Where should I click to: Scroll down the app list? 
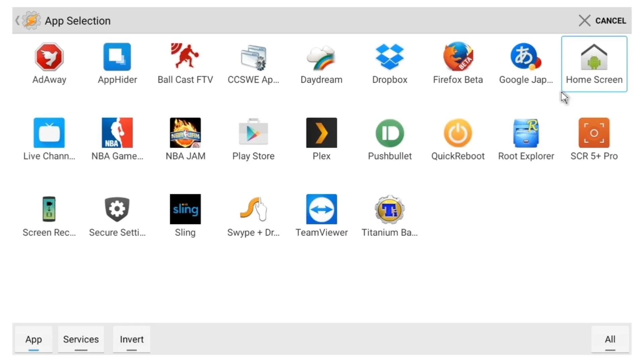tap(322, 177)
